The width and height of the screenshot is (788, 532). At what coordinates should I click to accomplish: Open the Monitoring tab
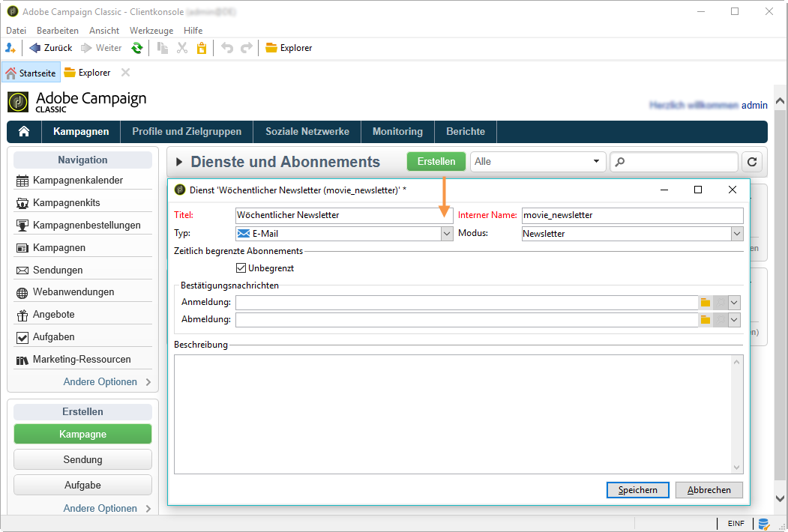pyautogui.click(x=397, y=132)
